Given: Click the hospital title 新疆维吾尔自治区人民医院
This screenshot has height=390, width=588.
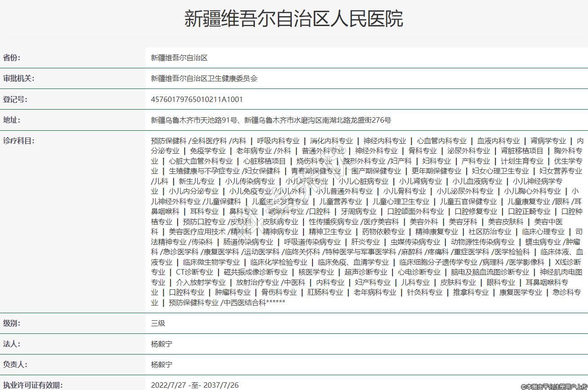Looking at the screenshot, I should (294, 19).
